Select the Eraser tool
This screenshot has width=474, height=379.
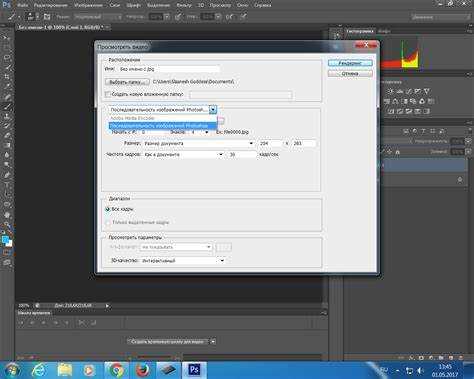point(7,136)
